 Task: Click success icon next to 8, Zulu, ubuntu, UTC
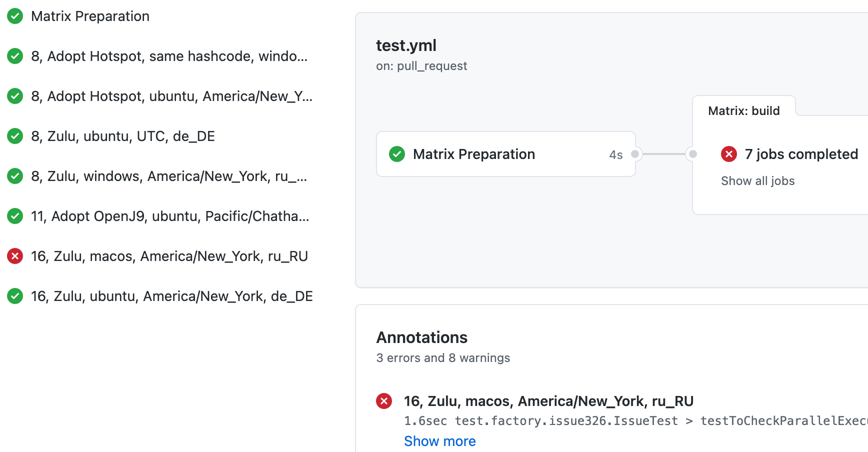tap(15, 136)
